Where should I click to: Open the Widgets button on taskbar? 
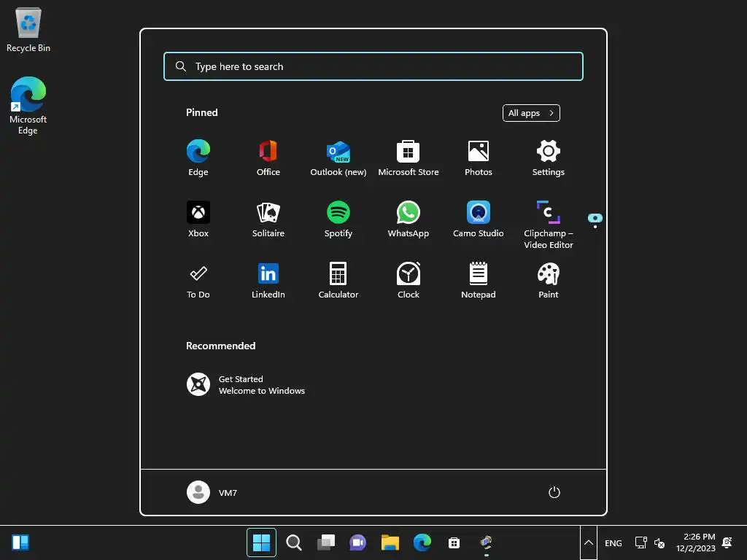20,542
